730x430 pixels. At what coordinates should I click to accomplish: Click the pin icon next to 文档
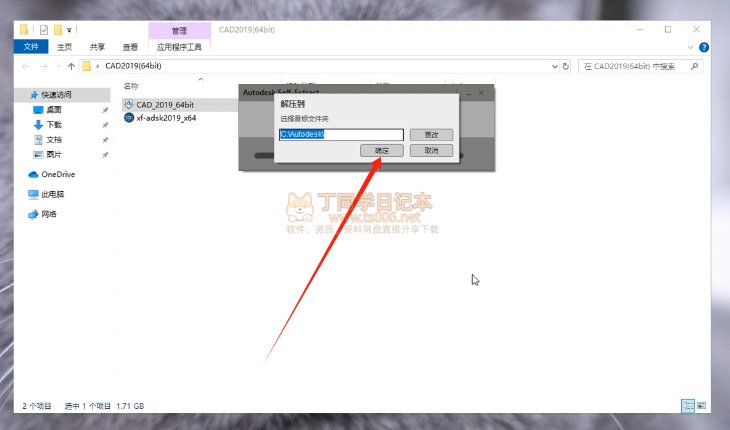point(105,140)
